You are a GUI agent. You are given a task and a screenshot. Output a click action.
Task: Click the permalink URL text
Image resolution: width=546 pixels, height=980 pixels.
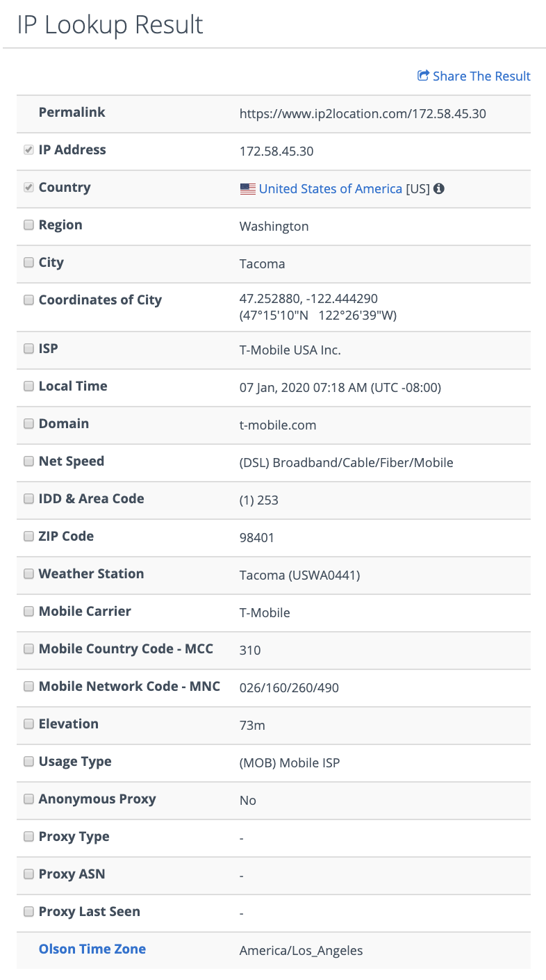[363, 113]
